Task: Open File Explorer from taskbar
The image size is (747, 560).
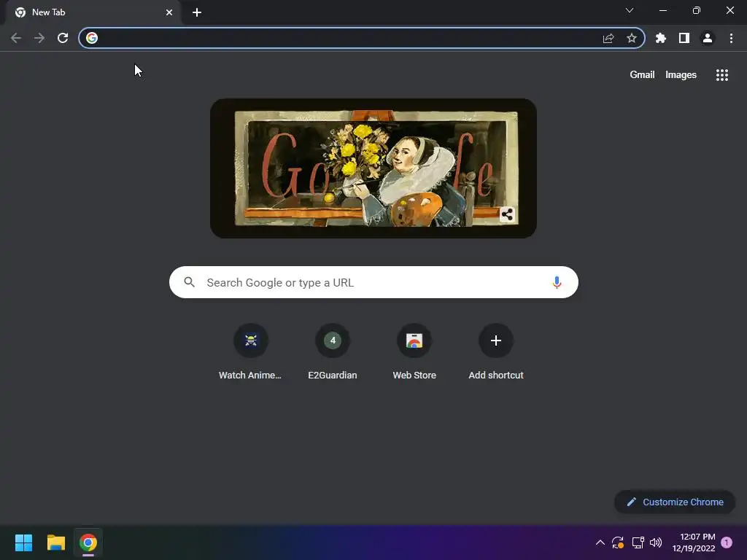Action: 55,542
